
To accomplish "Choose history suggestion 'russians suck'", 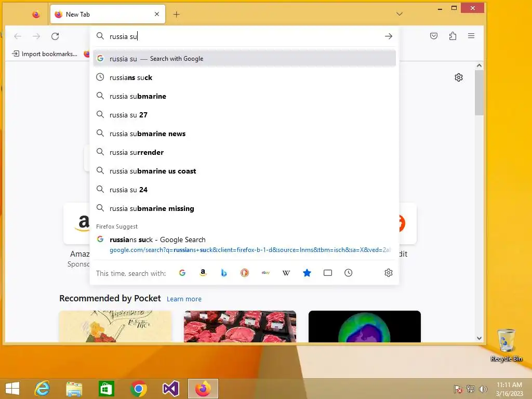I will point(244,77).
